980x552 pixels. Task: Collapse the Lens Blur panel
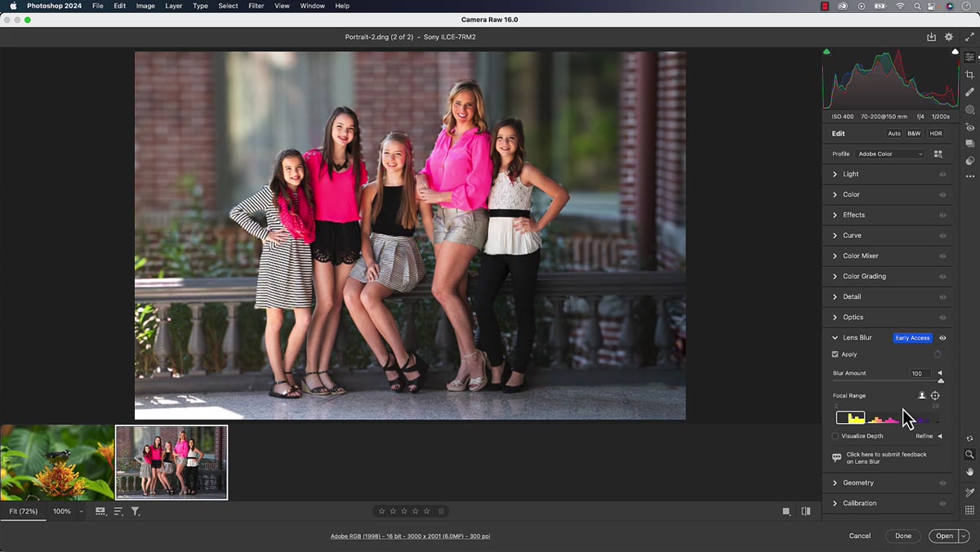point(835,337)
